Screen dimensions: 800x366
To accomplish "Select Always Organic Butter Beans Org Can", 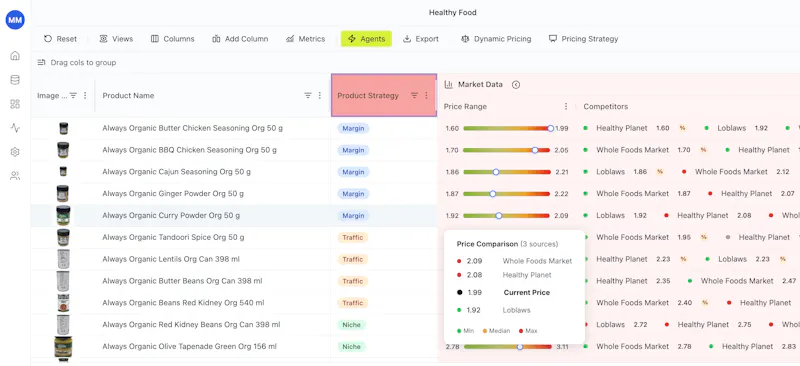I will click(x=182, y=281).
